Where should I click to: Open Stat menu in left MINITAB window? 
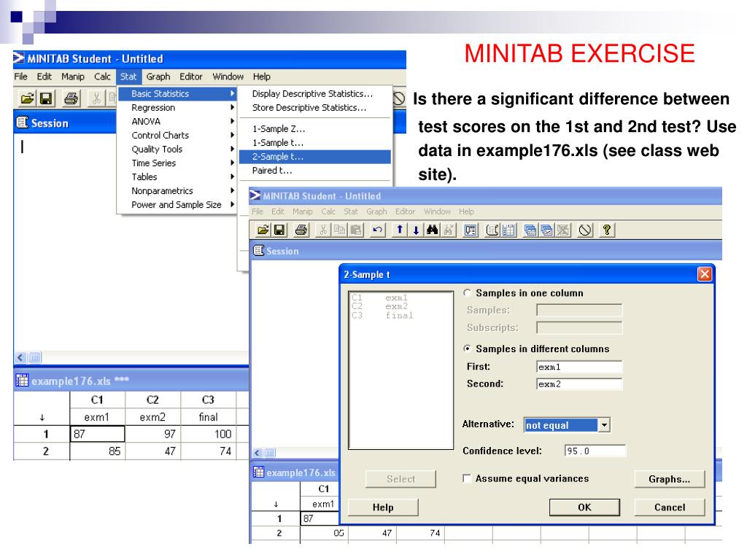point(128,77)
